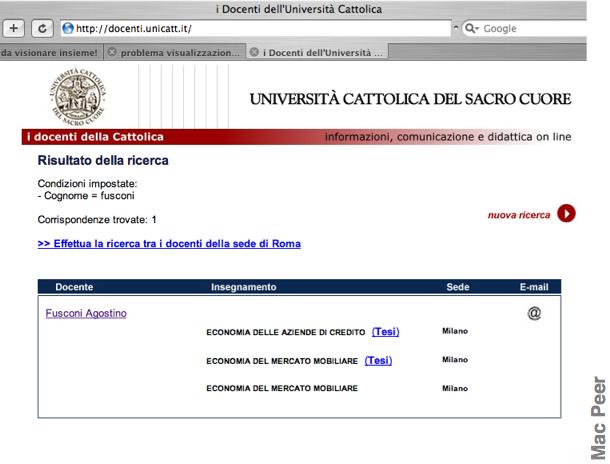610x464 pixels.
Task: Open Tesi link for Economia delle Aziende di Credito
Action: (386, 332)
